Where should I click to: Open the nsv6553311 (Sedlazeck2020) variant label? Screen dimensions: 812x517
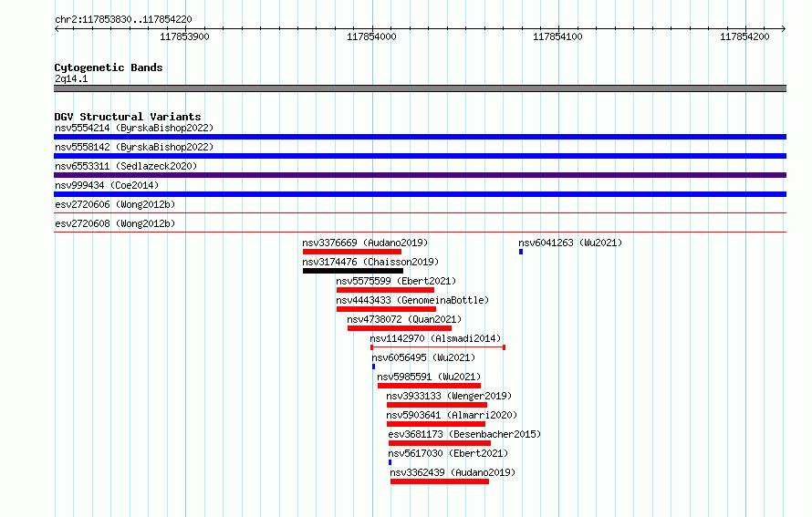[126, 166]
